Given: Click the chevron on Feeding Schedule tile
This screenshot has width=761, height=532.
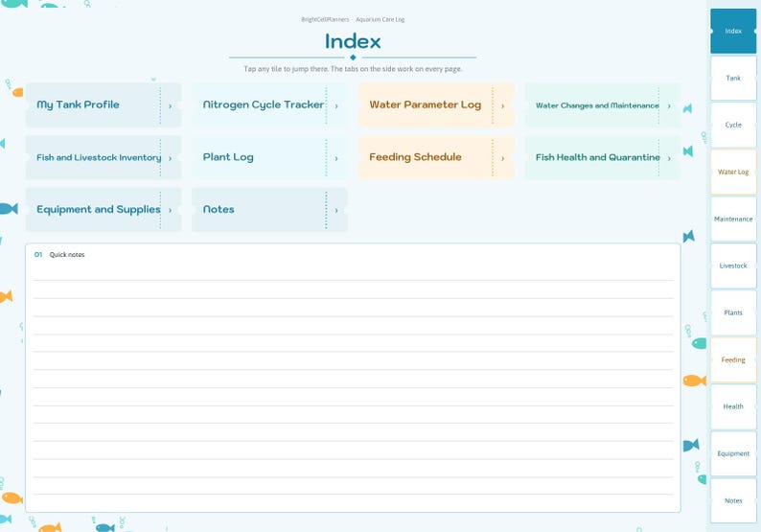Looking at the screenshot, I should click(x=503, y=158).
